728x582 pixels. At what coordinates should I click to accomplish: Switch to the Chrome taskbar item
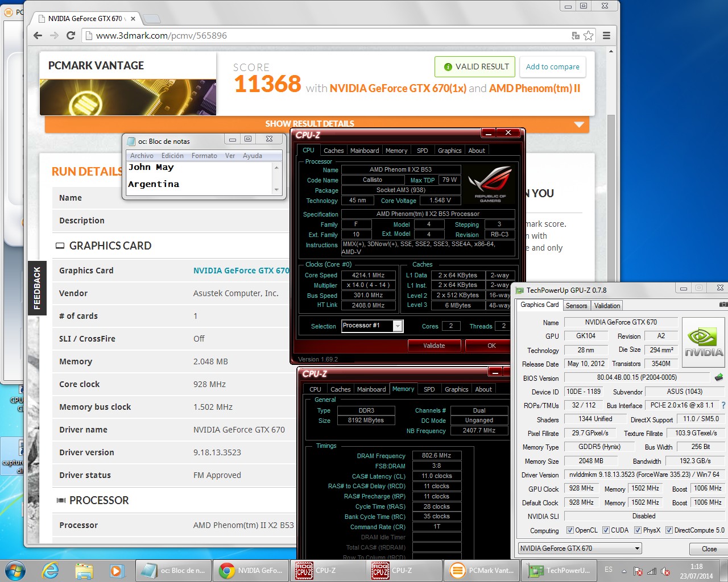pos(250,570)
